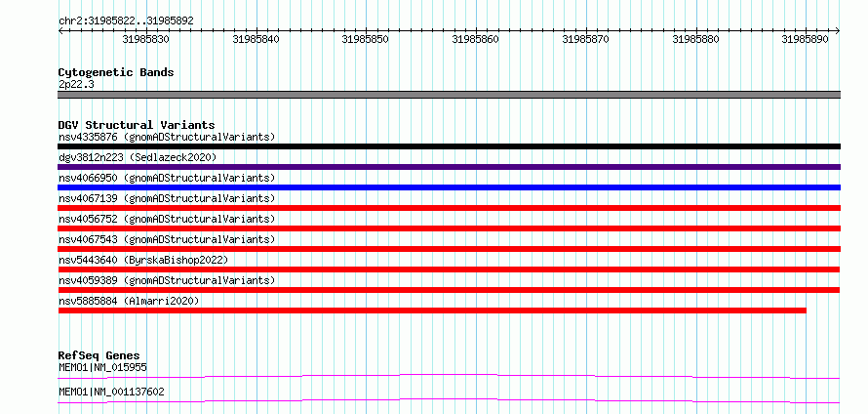This screenshot has width=868, height=414.
Task: Click ruler tick label 31985890
Action: [x=806, y=39]
